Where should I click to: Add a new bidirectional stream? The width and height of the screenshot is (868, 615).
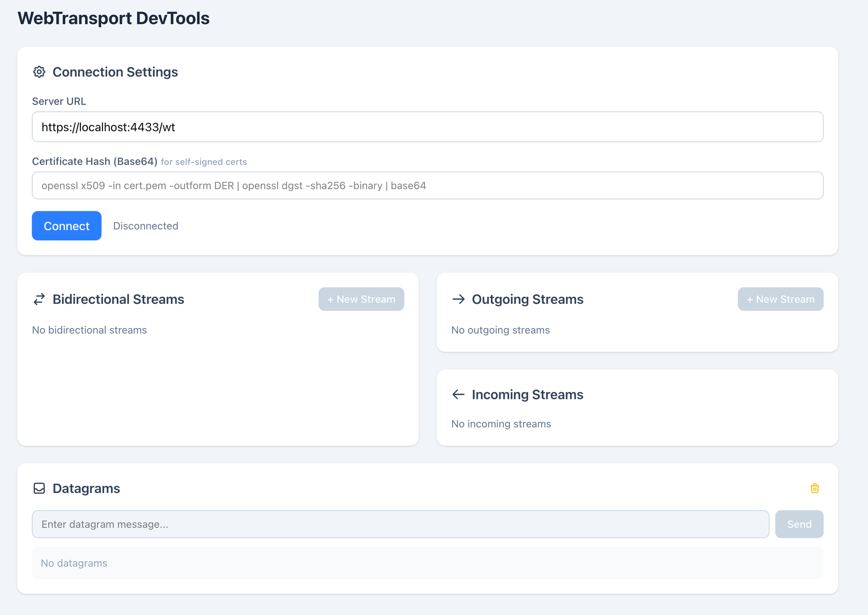tap(361, 299)
